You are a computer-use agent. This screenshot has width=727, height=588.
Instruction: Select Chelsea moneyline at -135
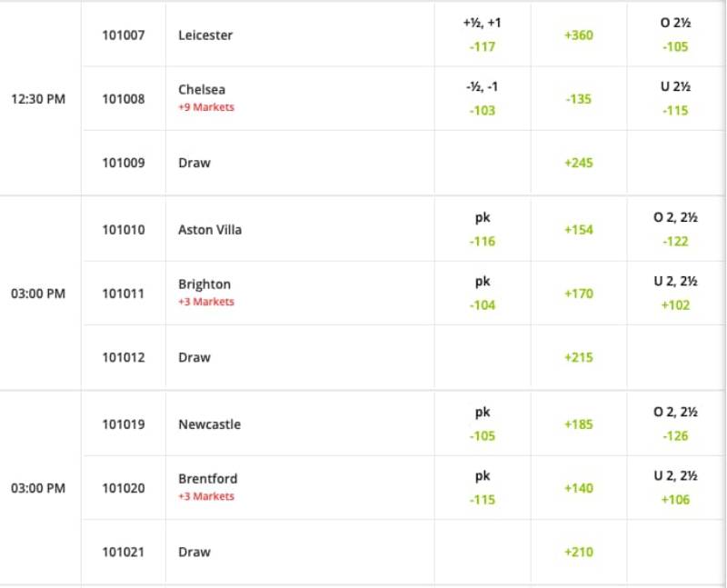pos(578,98)
